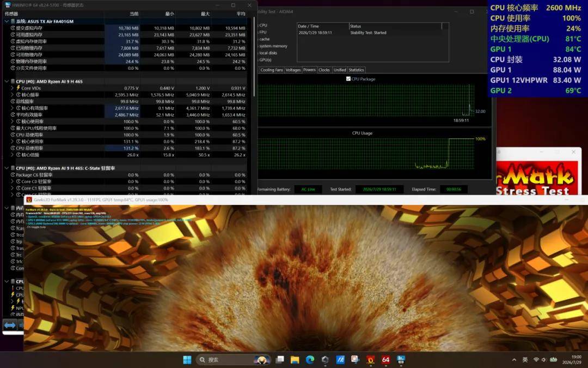Collapse the C-State 驻留率 group
Screen dimensions: 588x368
click(7, 168)
